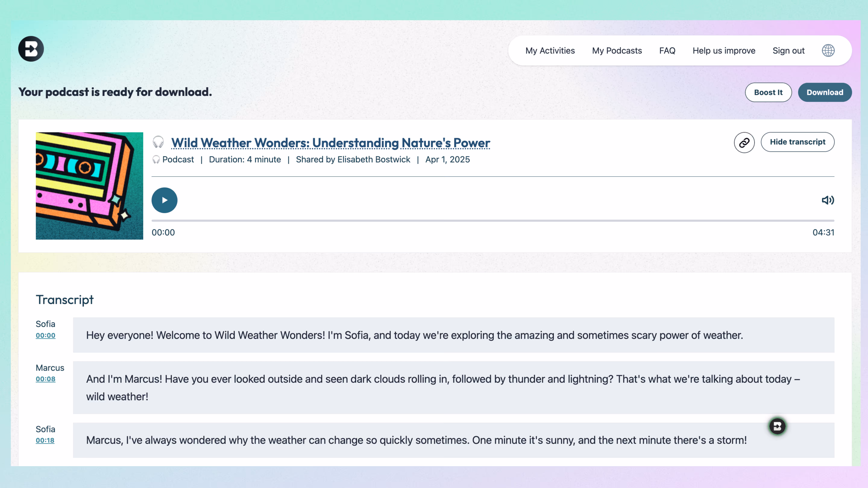The height and width of the screenshot is (488, 868).
Task: Open the FAQ page
Action: pyautogui.click(x=667, y=50)
